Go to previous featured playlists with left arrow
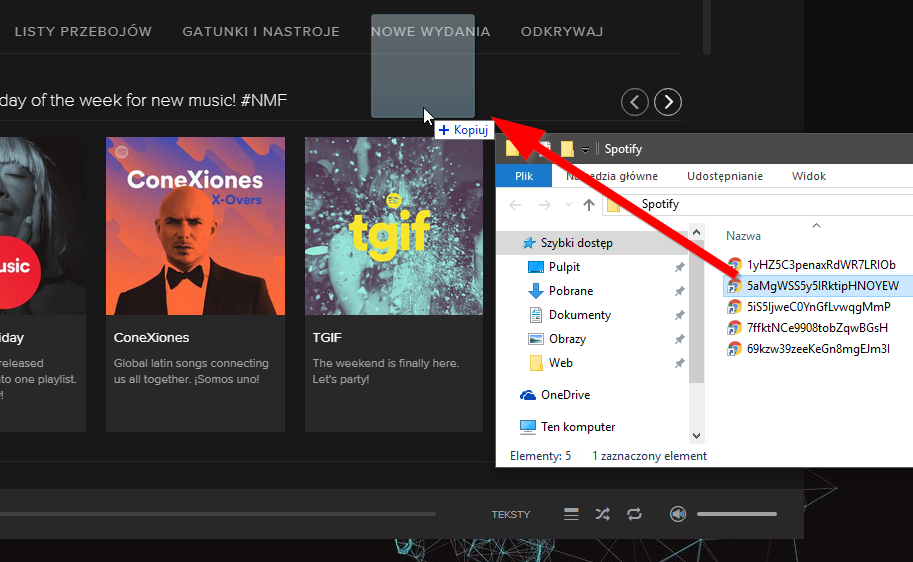Viewport: 913px width, 562px height. point(635,102)
